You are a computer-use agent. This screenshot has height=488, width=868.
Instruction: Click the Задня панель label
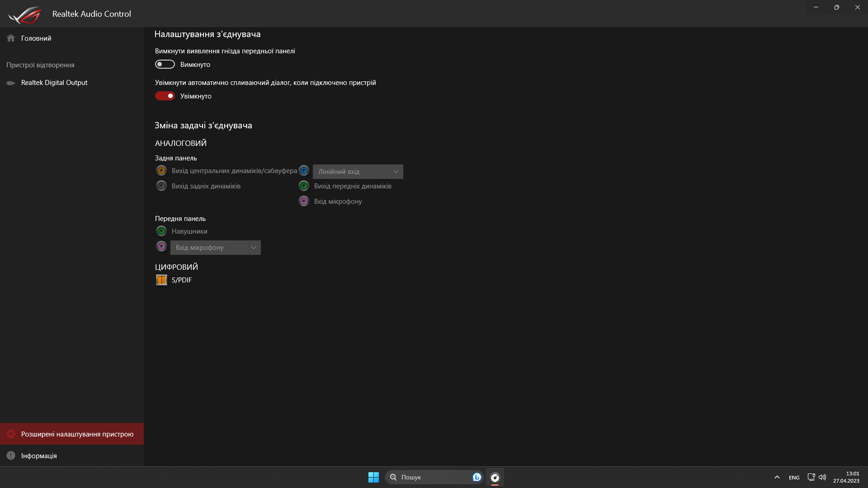click(x=176, y=158)
